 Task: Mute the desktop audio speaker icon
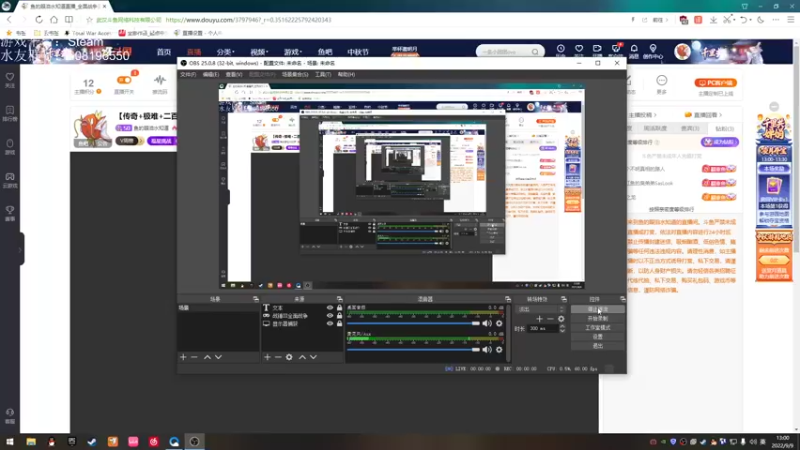487,323
